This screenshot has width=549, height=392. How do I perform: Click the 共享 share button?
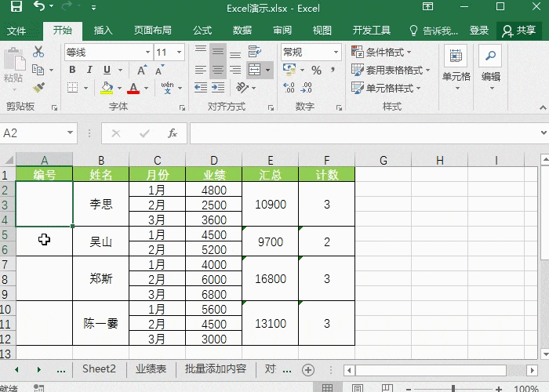coord(519,31)
